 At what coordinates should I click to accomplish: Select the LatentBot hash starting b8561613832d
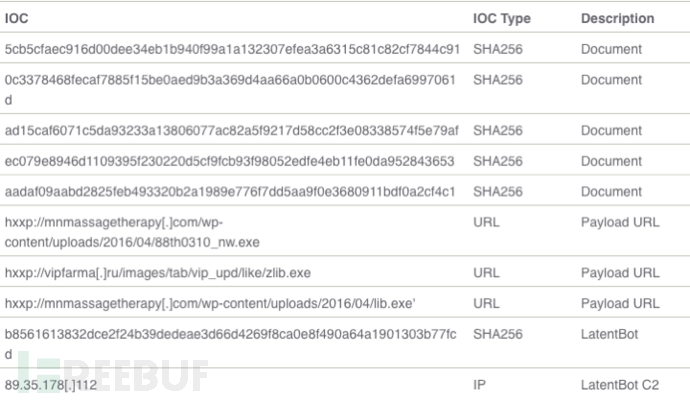coord(231,344)
